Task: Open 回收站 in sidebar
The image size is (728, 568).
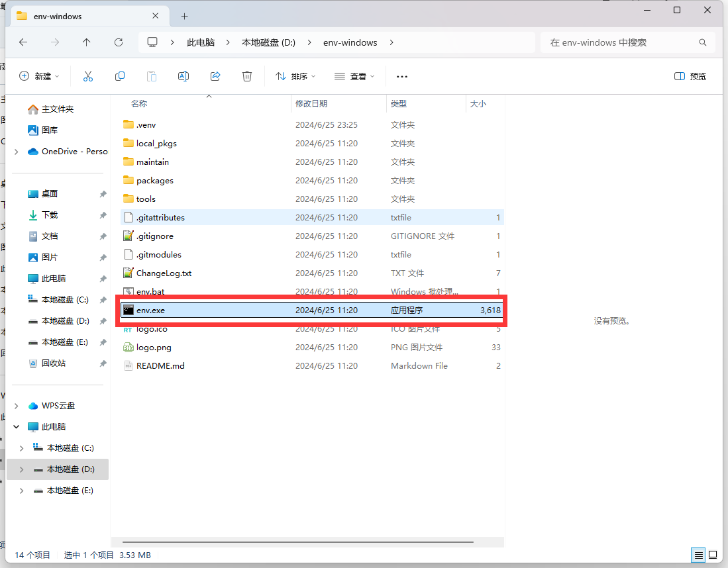Action: pyautogui.click(x=47, y=363)
